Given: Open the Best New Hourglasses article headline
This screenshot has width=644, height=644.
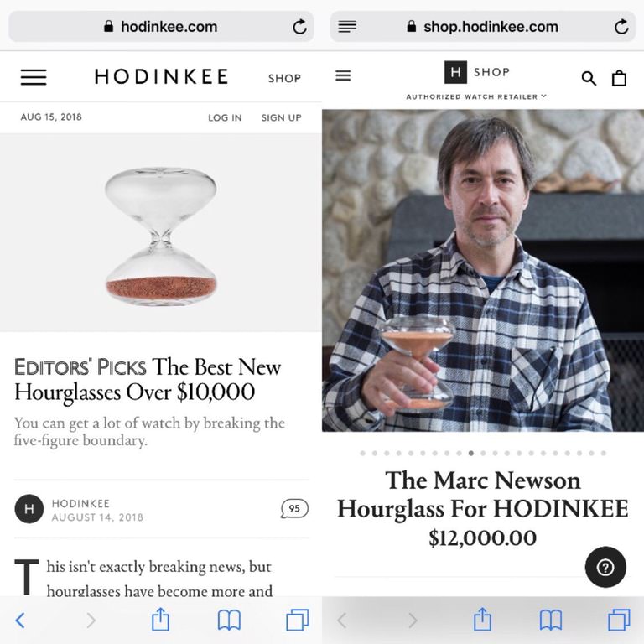Looking at the screenshot, I should [148, 379].
